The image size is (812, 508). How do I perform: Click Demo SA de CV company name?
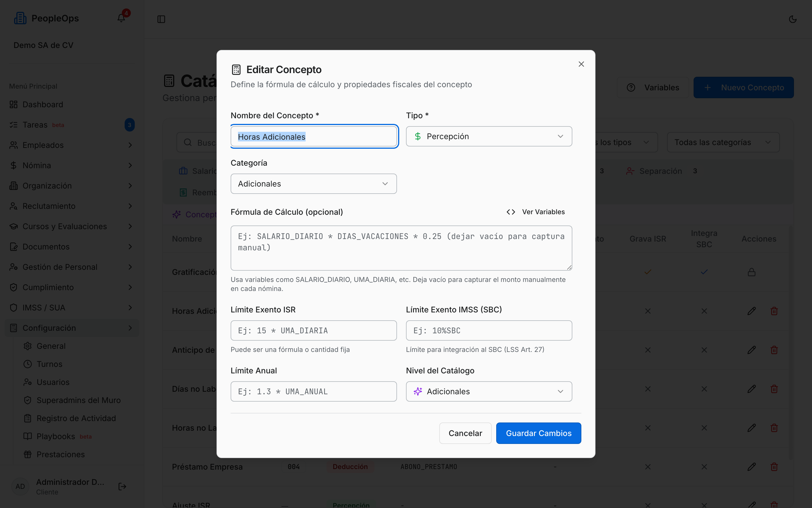[43, 45]
